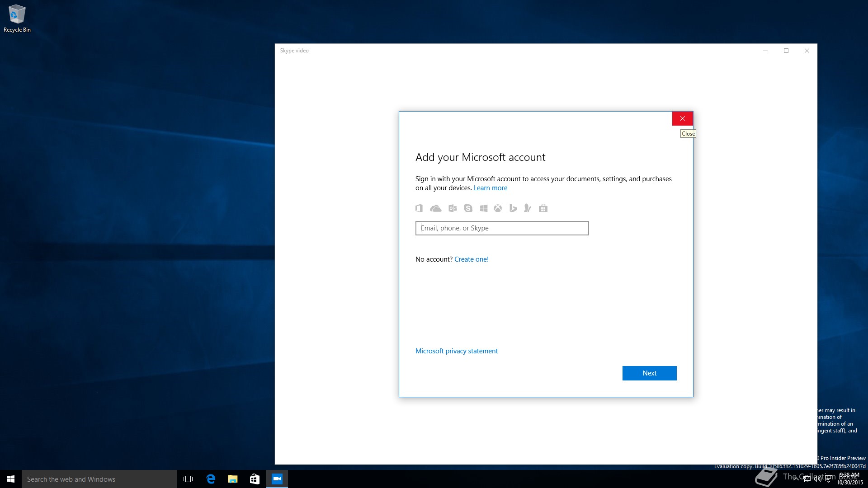The image size is (868, 488).
Task: Open the volume control tray icon
Action: pos(818,479)
